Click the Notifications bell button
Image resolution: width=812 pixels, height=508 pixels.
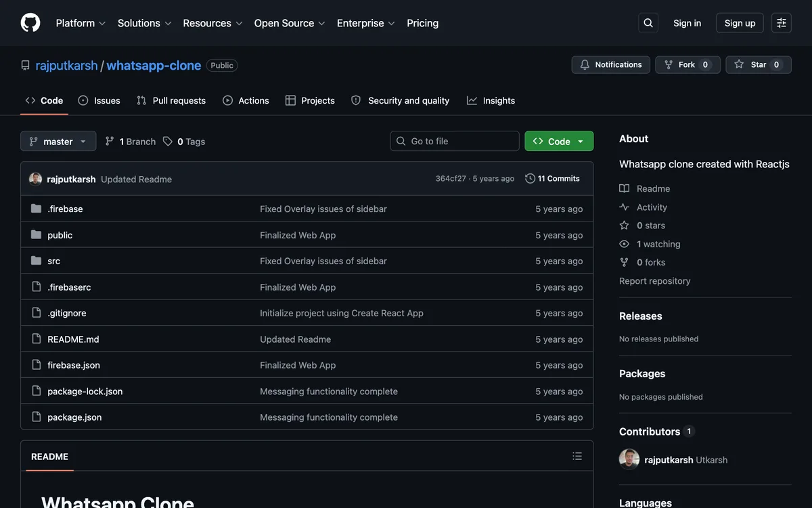(x=611, y=65)
